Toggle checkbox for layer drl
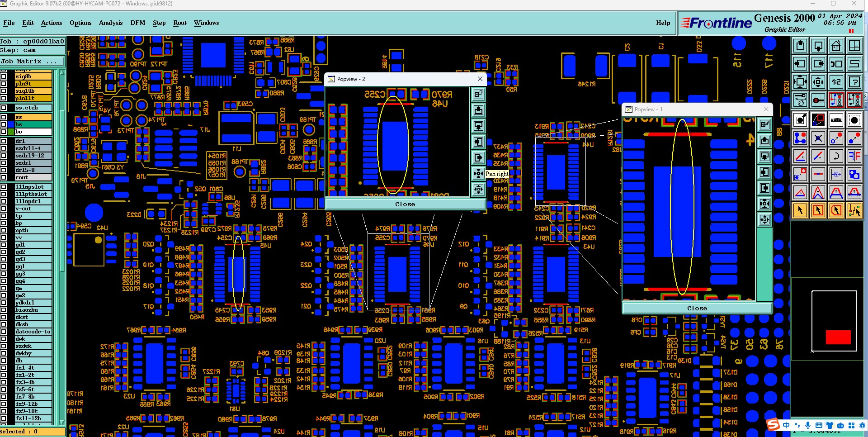 coord(4,141)
